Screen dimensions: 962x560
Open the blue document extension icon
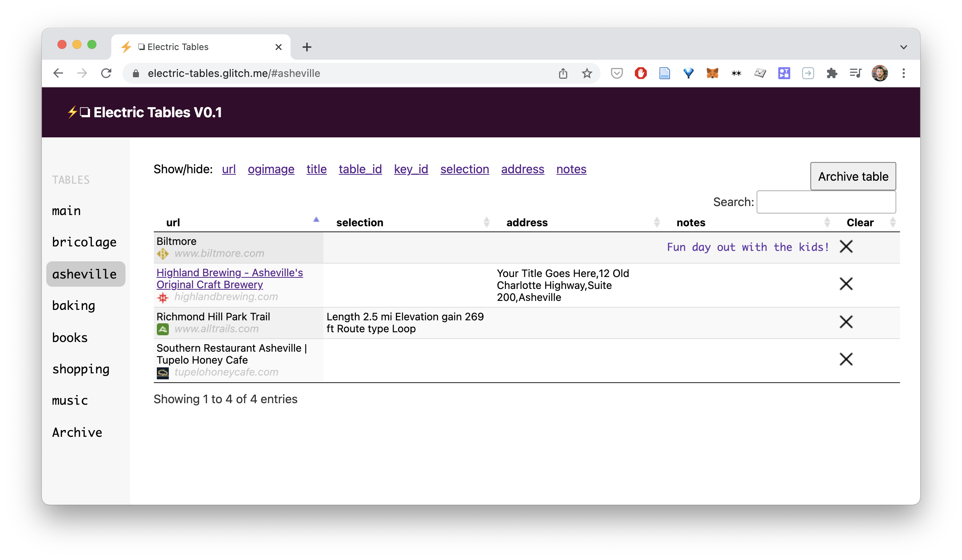click(x=665, y=73)
